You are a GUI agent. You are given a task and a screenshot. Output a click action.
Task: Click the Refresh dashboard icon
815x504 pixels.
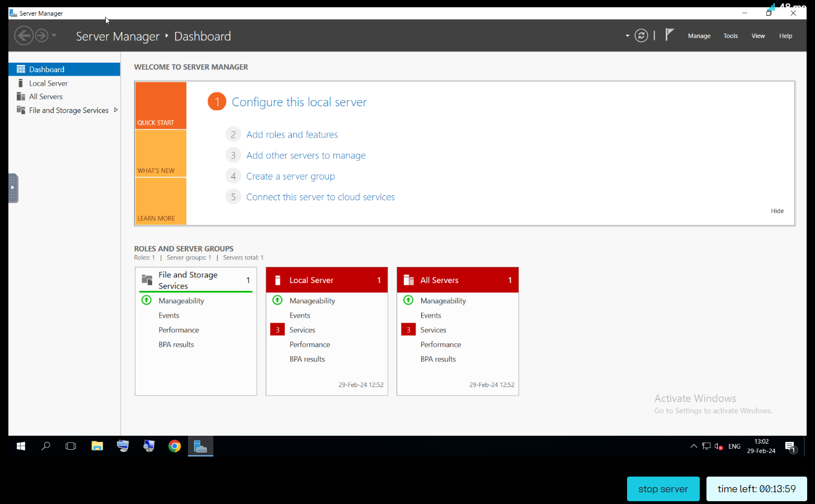click(641, 36)
